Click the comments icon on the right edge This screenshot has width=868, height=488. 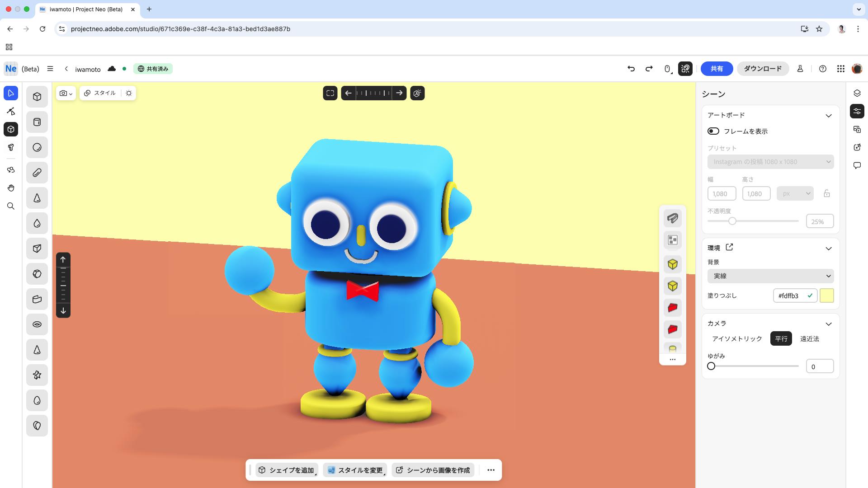(x=857, y=165)
